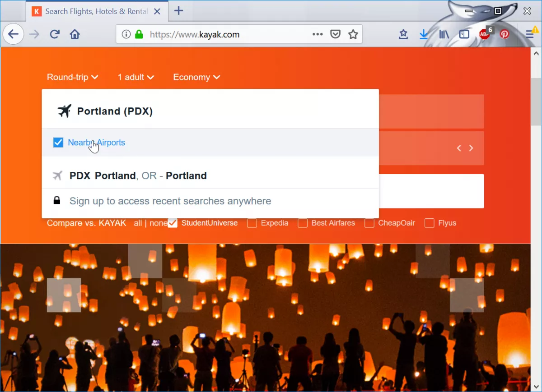Click next date arrow
542x392 pixels.
tap(471, 148)
